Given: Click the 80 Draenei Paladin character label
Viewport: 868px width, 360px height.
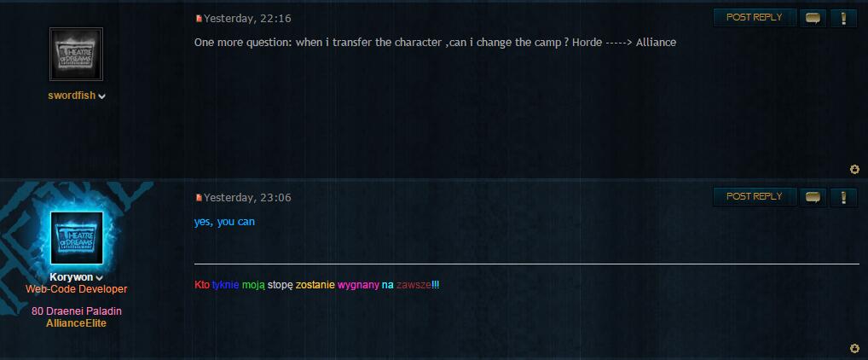Looking at the screenshot, I should [77, 311].
